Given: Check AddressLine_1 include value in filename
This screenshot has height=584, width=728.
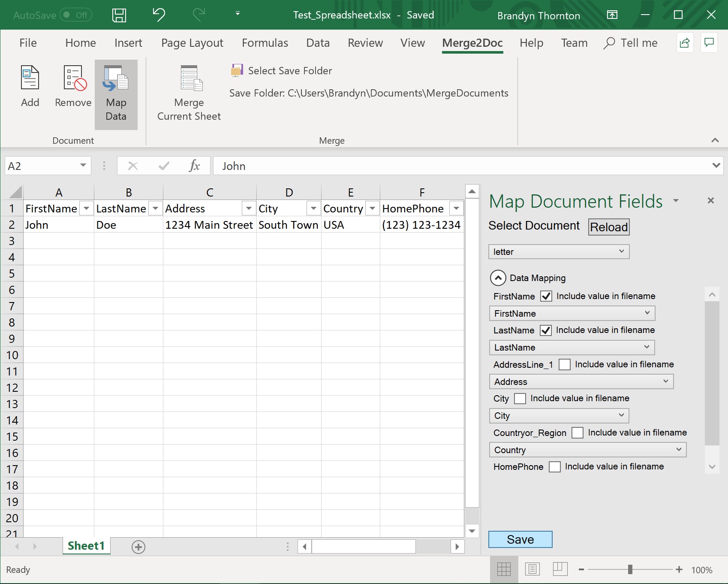Looking at the screenshot, I should [565, 364].
